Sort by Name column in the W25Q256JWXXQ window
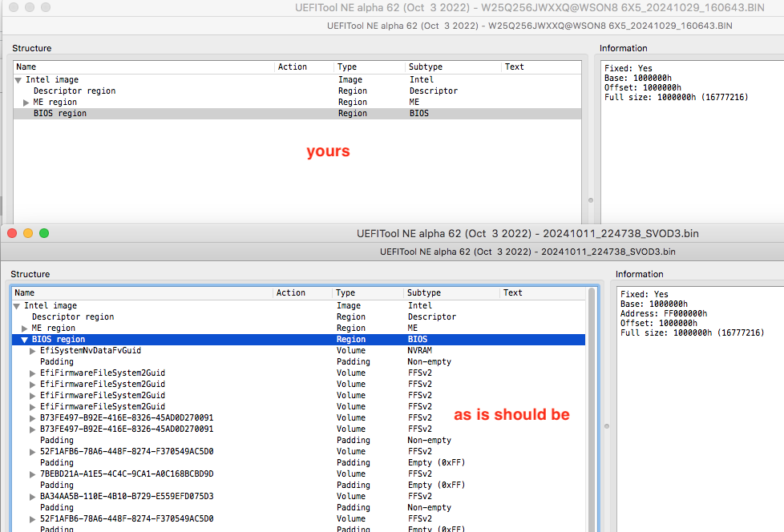Image resolution: width=784 pixels, height=532 pixels. 144,67
